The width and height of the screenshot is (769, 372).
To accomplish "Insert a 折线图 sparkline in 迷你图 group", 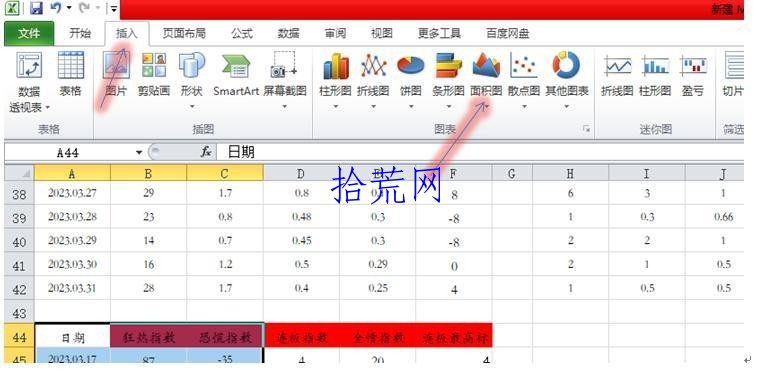I will coord(617,76).
